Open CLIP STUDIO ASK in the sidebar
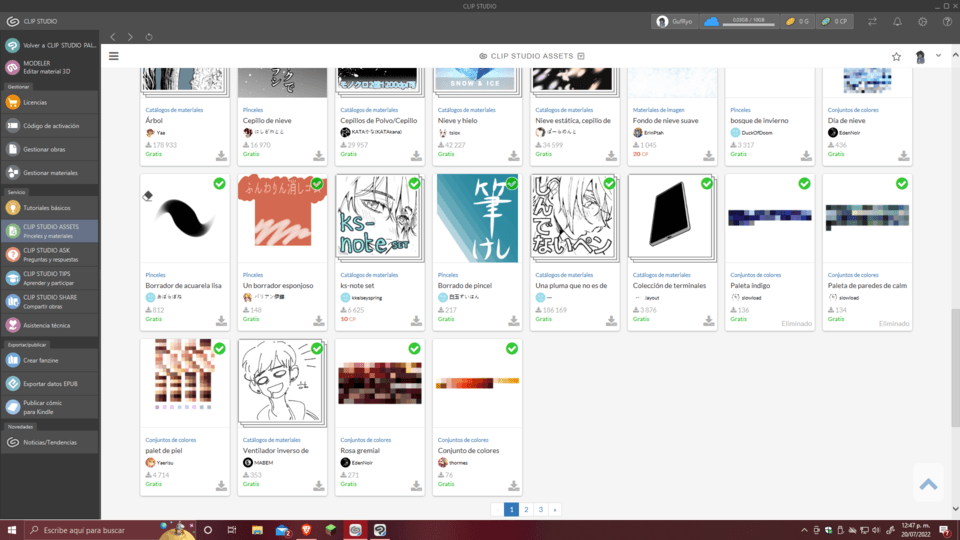 pos(50,255)
